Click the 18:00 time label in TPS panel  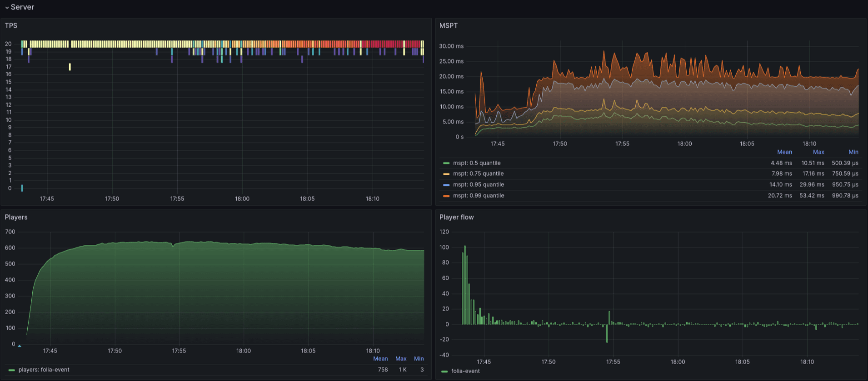[x=242, y=198]
